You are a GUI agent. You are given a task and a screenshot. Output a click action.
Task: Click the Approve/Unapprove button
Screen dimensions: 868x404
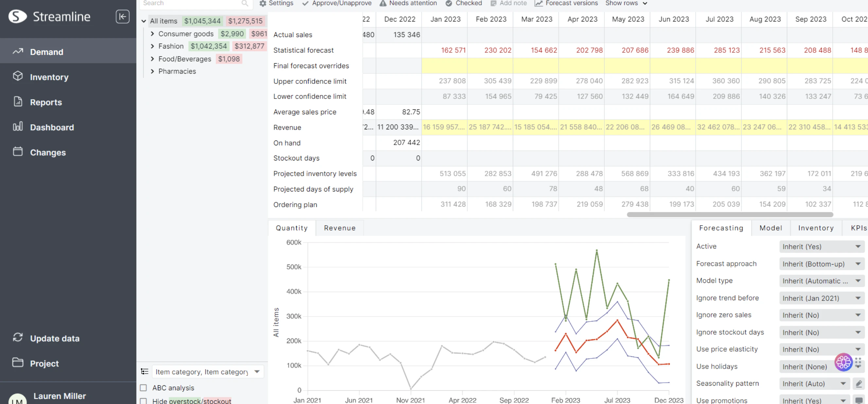coord(336,3)
